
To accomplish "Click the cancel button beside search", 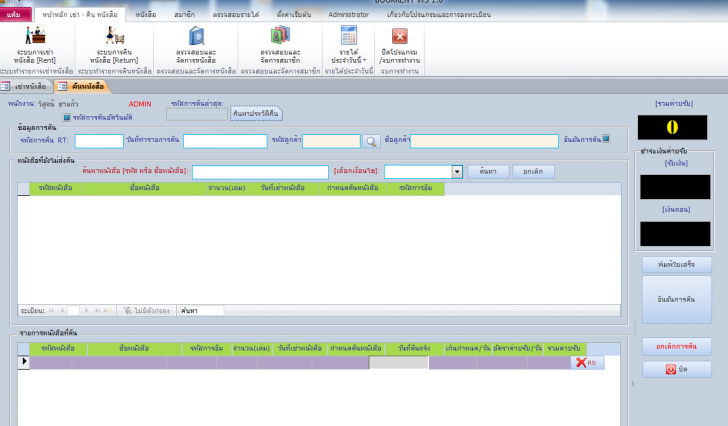I will click(533, 172).
